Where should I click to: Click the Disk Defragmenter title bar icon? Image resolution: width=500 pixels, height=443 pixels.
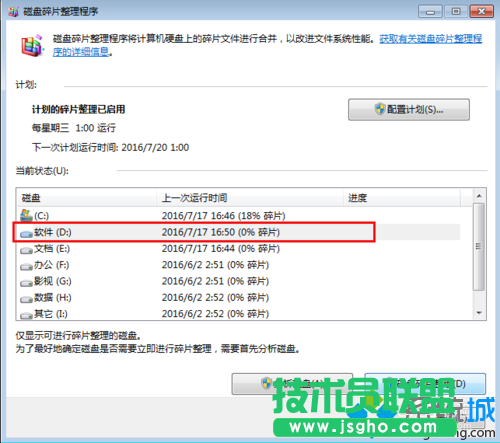[x=13, y=11]
